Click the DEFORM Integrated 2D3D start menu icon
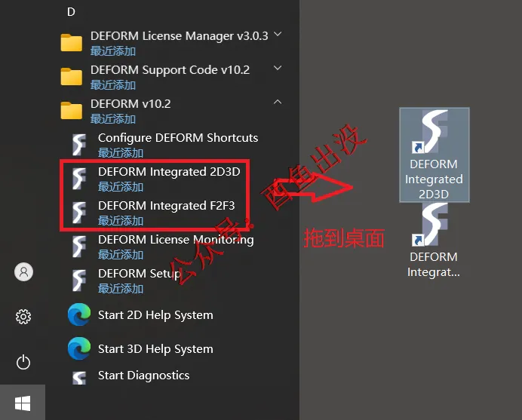522x420 pixels. [79, 179]
